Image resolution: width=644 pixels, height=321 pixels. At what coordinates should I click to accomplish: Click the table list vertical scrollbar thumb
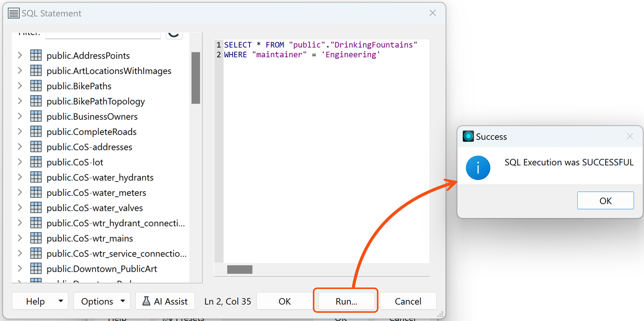196,78
